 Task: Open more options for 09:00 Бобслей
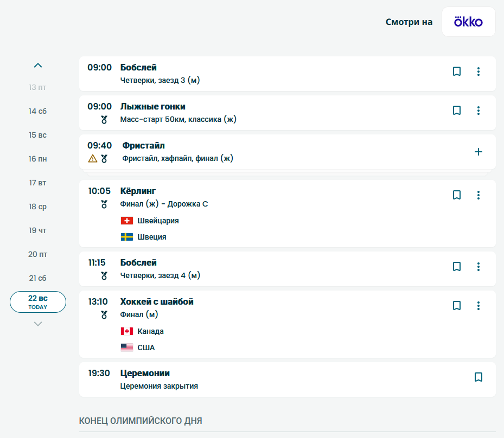478,72
